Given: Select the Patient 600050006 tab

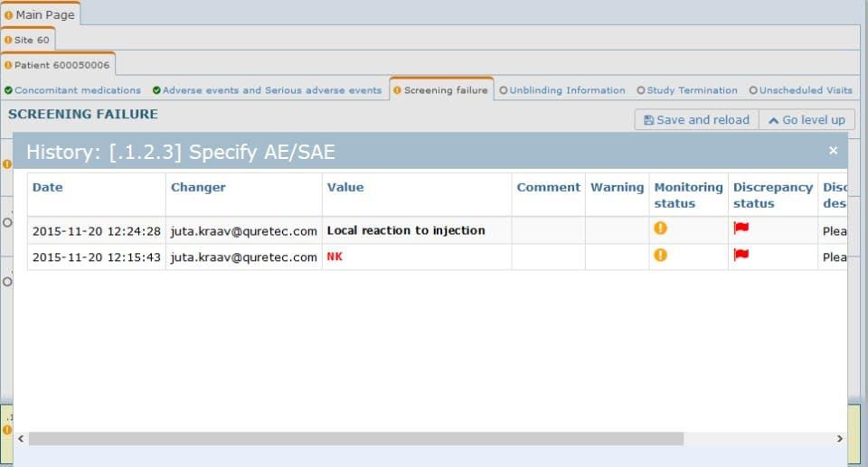Looking at the screenshot, I should (x=58, y=65).
